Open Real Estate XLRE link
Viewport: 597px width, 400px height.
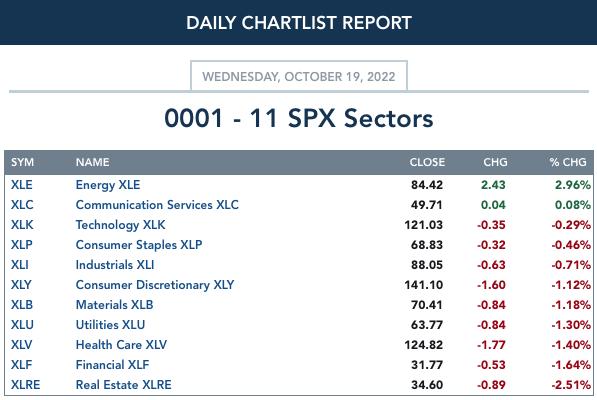123,385
